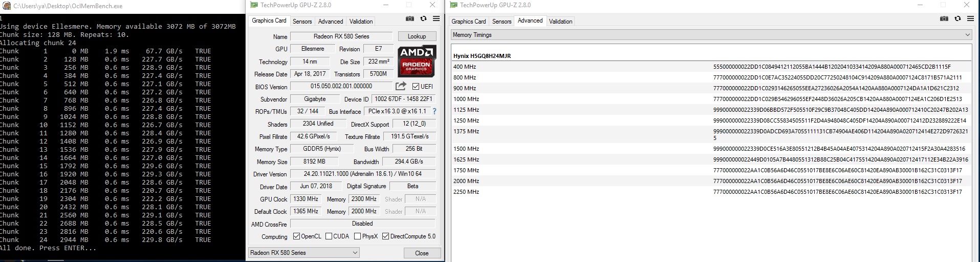Click the BIOS export arrow icon beside BIOS Version
Image resolution: width=980 pixels, height=262 pixels.
(x=401, y=86)
